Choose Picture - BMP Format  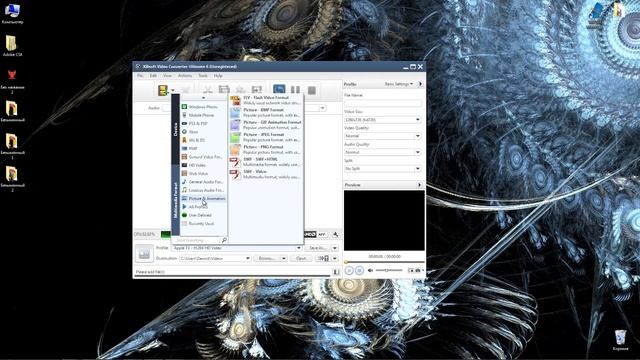[266, 113]
